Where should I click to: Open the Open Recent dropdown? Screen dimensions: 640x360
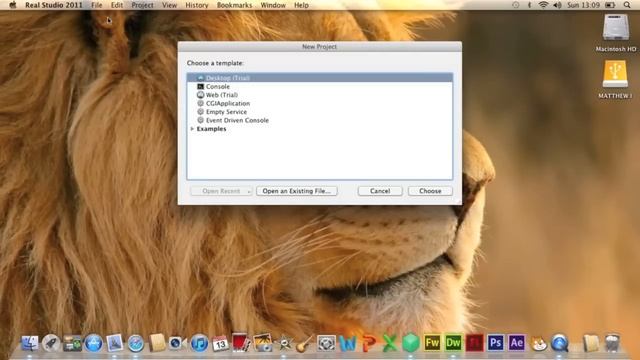(x=221, y=191)
